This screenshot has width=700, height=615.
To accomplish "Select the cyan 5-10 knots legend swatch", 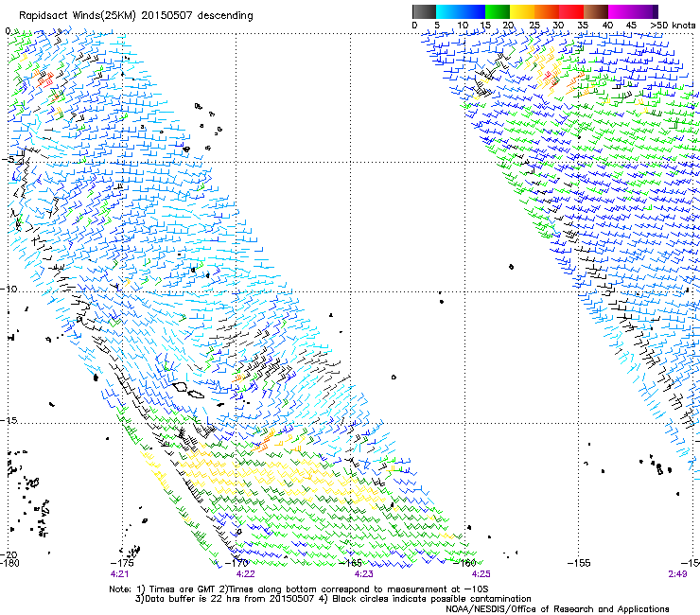I will tap(448, 11).
